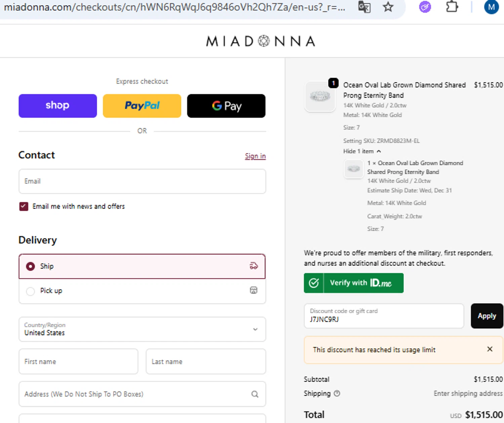Image resolution: width=504 pixels, height=423 pixels.
Task: Check out with PayPal button
Action: [142, 106]
